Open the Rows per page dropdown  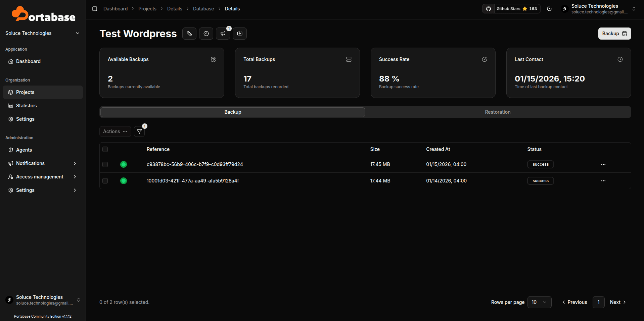(539, 302)
